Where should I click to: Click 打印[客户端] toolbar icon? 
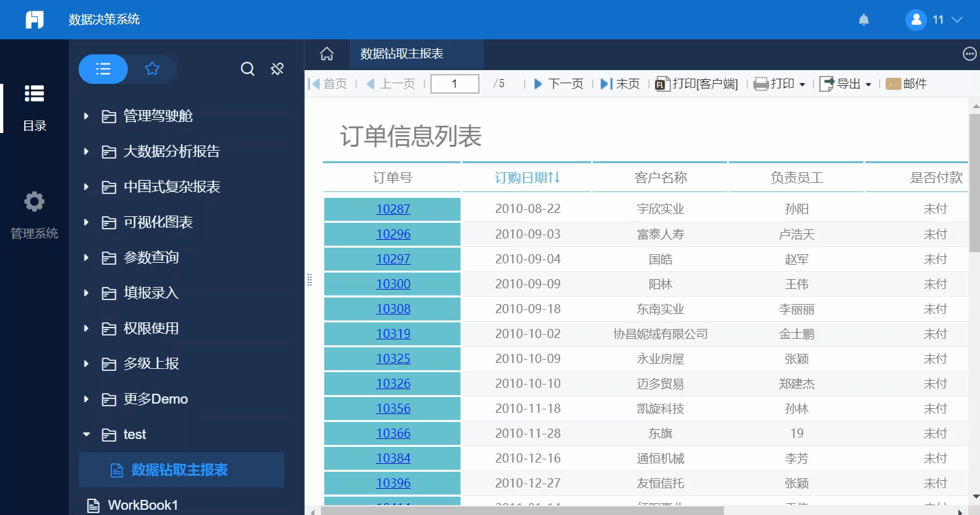tap(662, 84)
